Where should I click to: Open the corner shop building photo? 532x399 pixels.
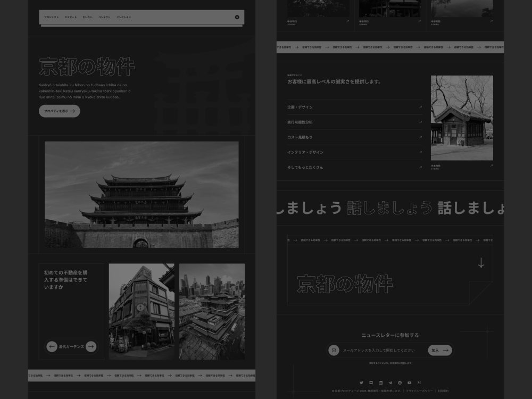pos(142,311)
